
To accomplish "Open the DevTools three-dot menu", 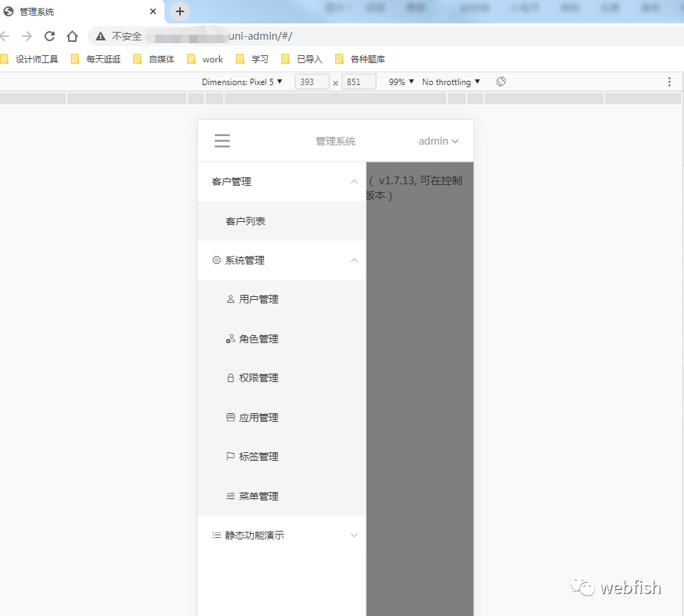I will (x=669, y=82).
